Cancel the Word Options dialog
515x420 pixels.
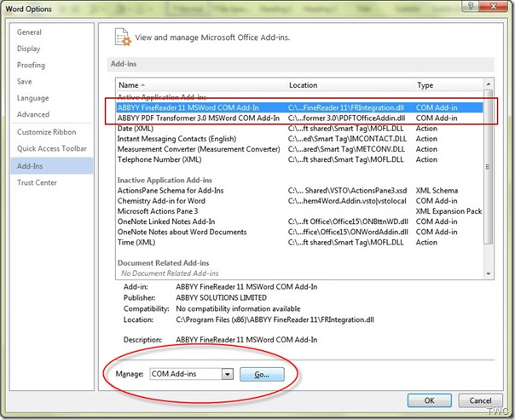pos(480,400)
